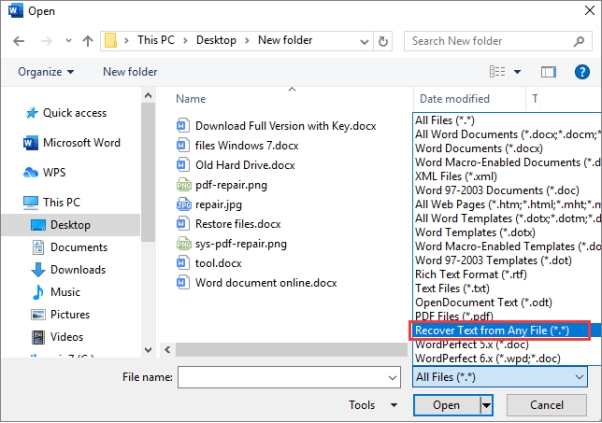Screen dimensions: 602x423
Task: Click inside the File name field
Action: point(290,377)
